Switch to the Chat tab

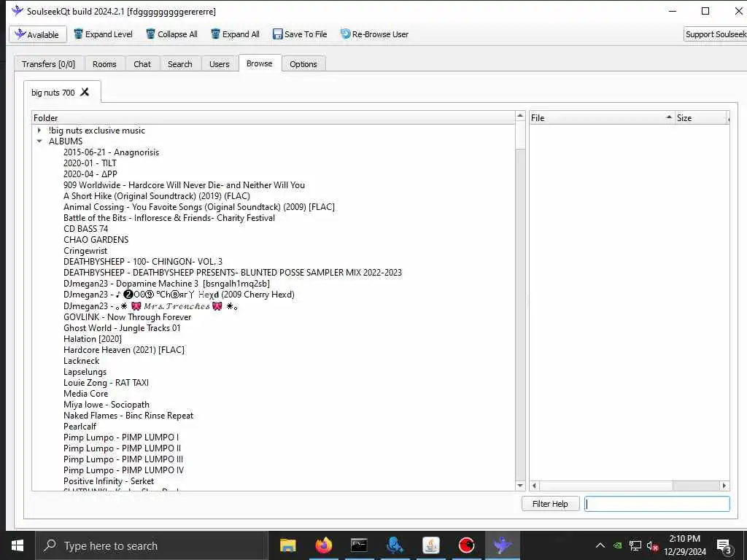point(142,64)
